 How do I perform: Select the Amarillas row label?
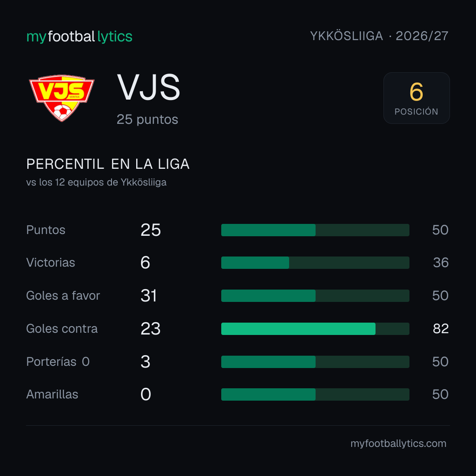pyautogui.click(x=52, y=394)
